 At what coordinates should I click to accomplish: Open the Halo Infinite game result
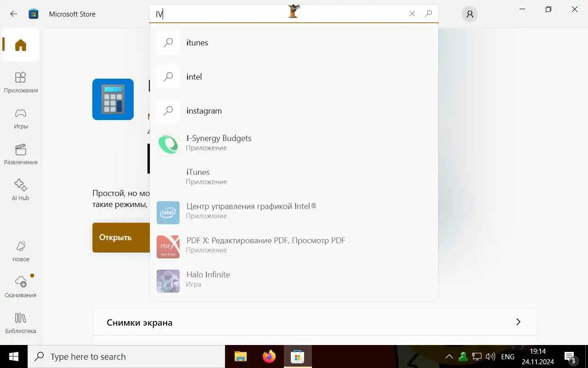pyautogui.click(x=294, y=281)
